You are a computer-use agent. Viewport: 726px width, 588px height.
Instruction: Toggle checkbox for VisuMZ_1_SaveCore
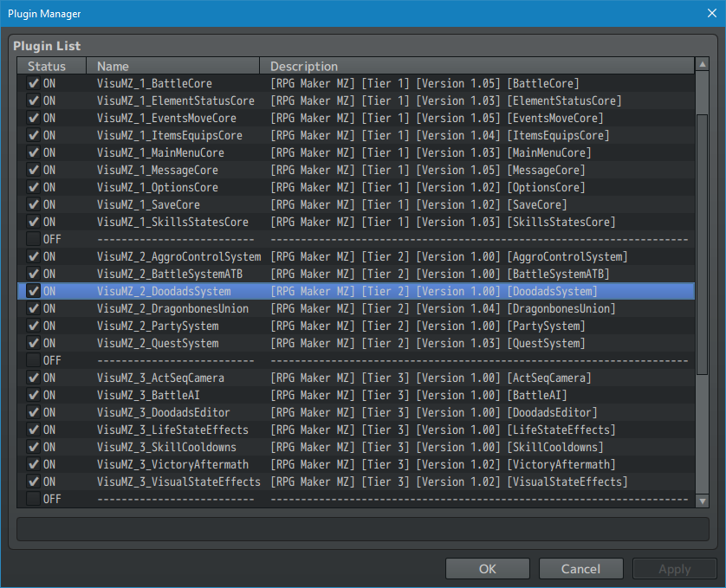tap(34, 205)
